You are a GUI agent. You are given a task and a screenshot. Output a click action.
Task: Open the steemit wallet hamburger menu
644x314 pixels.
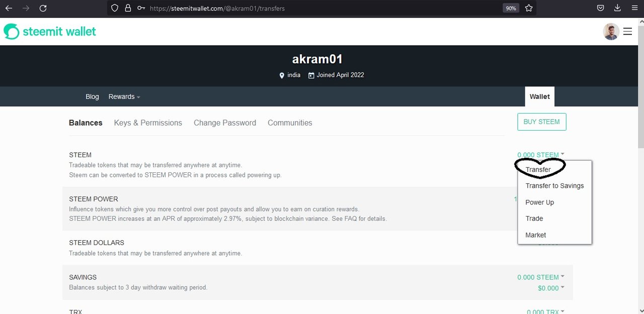point(627,32)
